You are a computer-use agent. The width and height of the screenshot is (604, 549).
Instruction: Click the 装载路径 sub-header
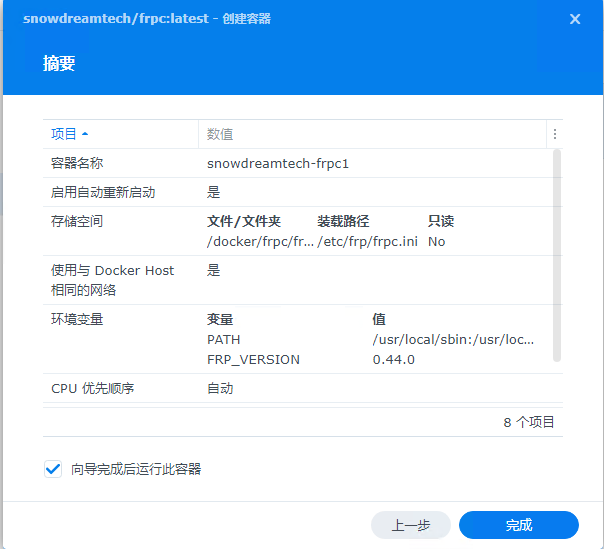point(343,222)
